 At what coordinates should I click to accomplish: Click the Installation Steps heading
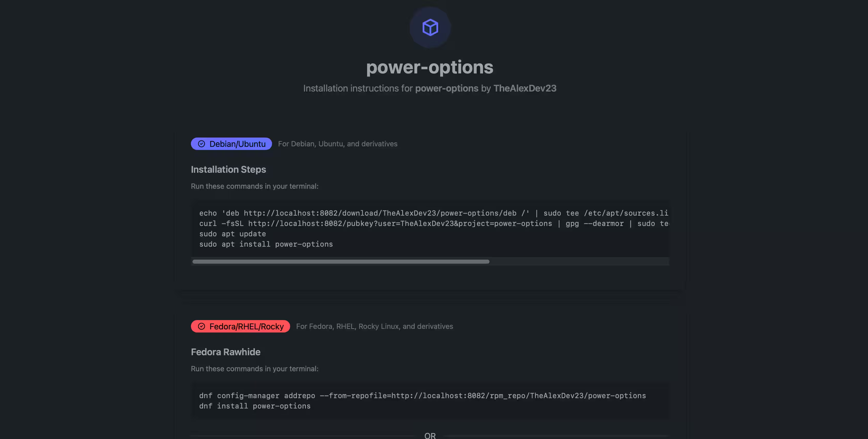tap(228, 169)
